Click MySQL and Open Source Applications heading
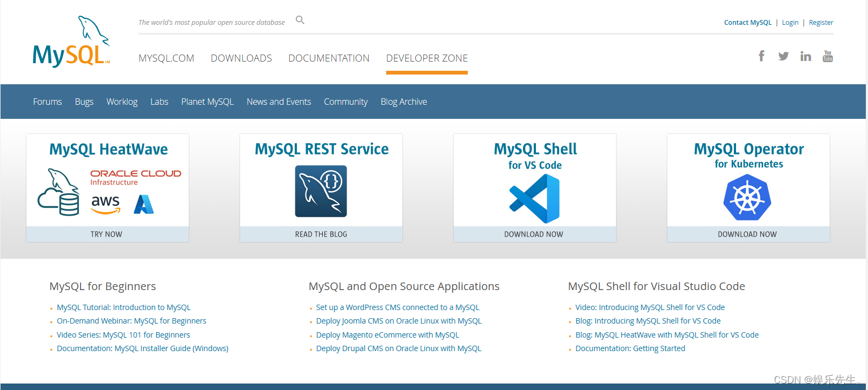The height and width of the screenshot is (390, 868). click(x=404, y=286)
